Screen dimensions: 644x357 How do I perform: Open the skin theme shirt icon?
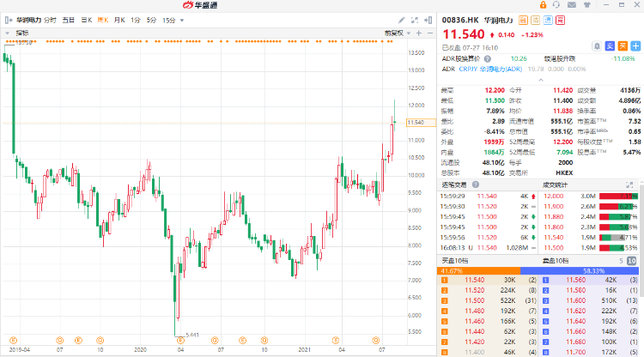click(x=587, y=5)
